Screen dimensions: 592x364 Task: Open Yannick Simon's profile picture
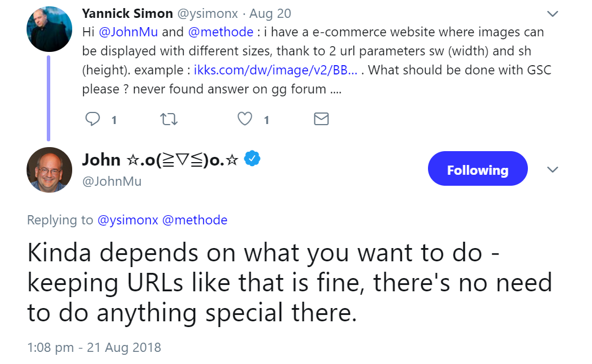click(x=49, y=29)
